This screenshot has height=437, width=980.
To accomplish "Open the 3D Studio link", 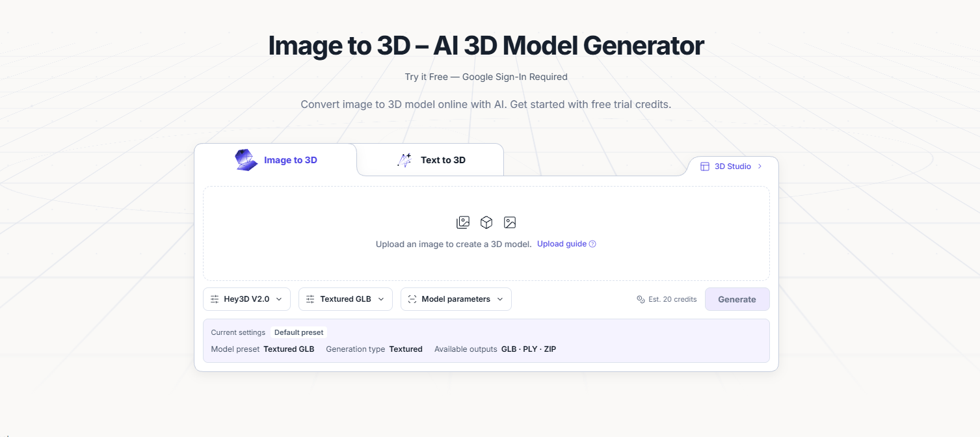I will pos(732,166).
